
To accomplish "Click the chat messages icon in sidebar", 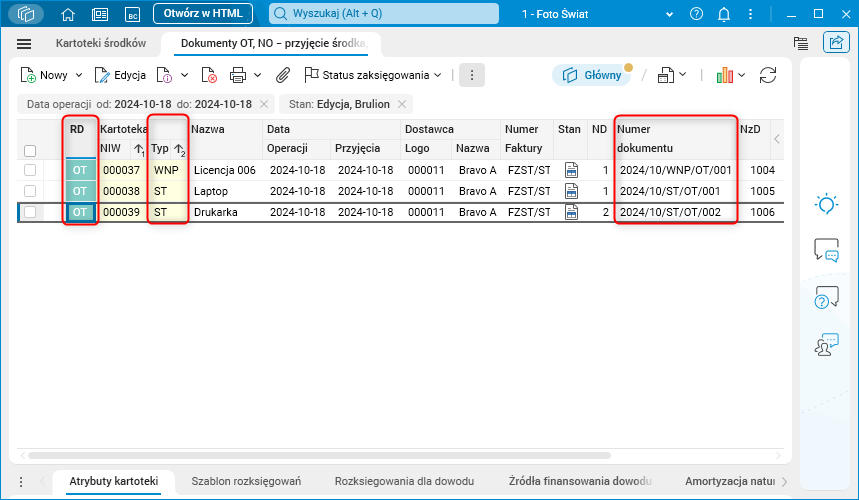I will click(826, 250).
